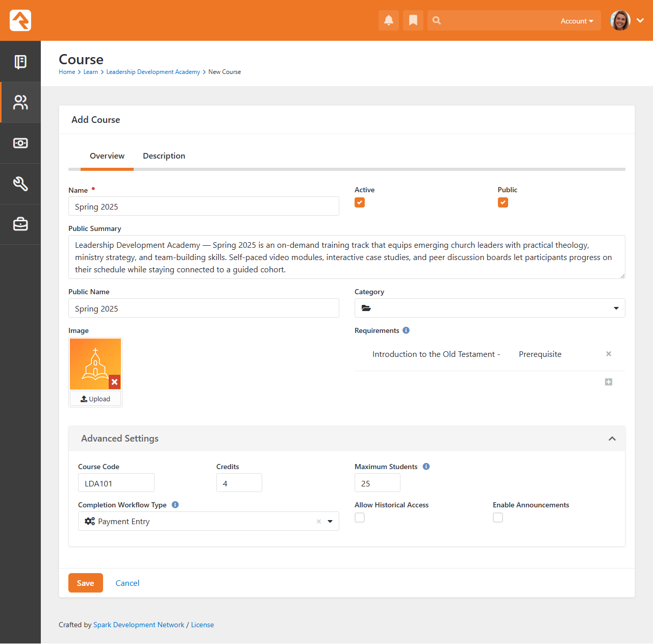Clear the Payment Entry workflow selection

319,522
